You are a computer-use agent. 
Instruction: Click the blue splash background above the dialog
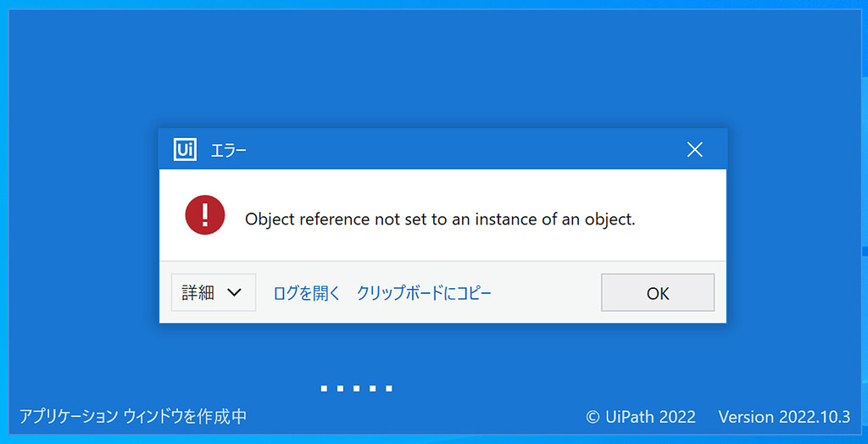pyautogui.click(x=434, y=68)
